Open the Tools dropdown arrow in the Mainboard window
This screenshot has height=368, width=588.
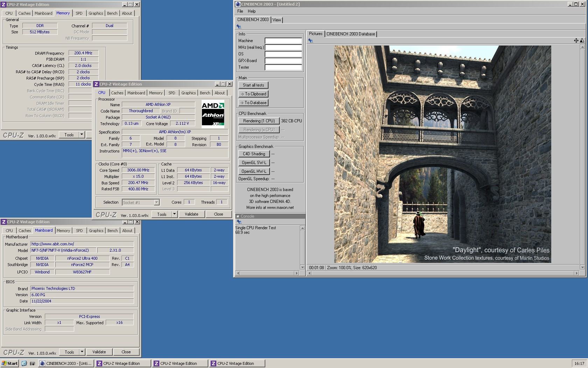(82, 352)
